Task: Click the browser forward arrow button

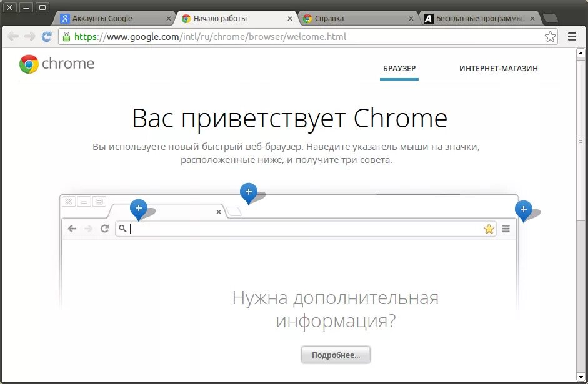Action: click(29, 36)
